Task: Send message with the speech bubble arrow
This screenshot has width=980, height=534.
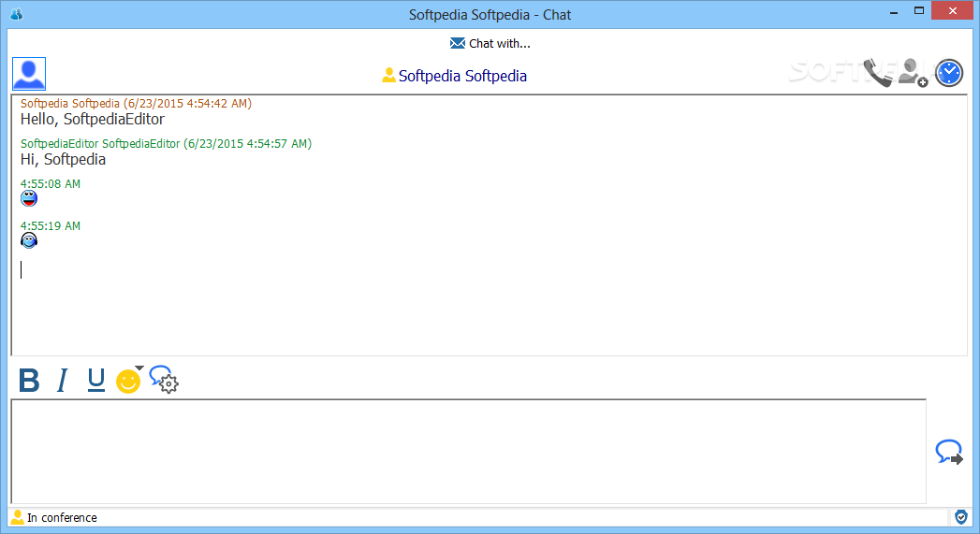Action: click(x=949, y=452)
